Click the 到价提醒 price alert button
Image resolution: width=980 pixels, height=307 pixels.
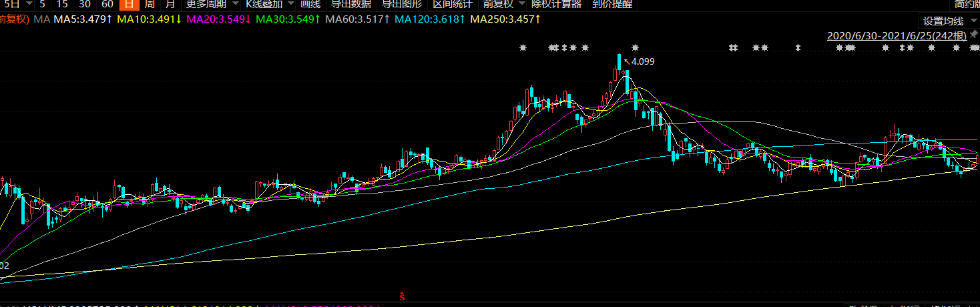click(612, 4)
